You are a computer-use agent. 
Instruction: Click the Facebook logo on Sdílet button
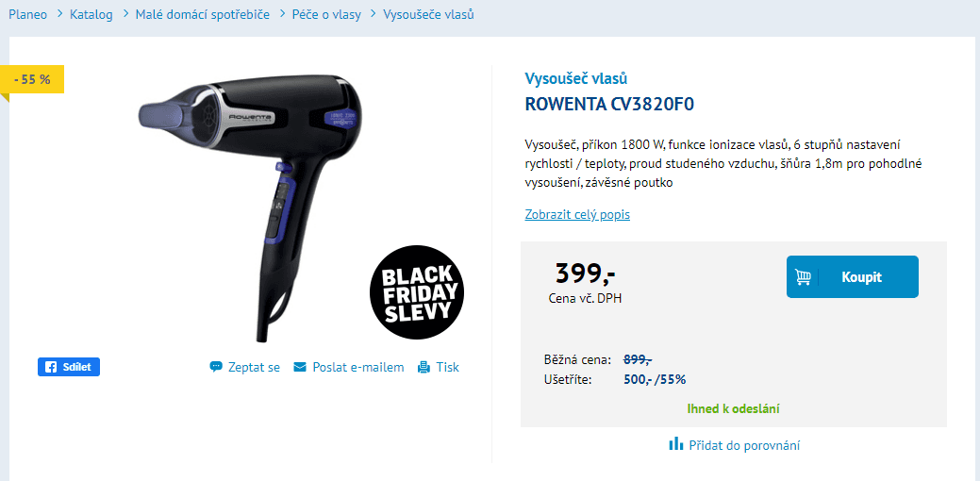[x=51, y=367]
